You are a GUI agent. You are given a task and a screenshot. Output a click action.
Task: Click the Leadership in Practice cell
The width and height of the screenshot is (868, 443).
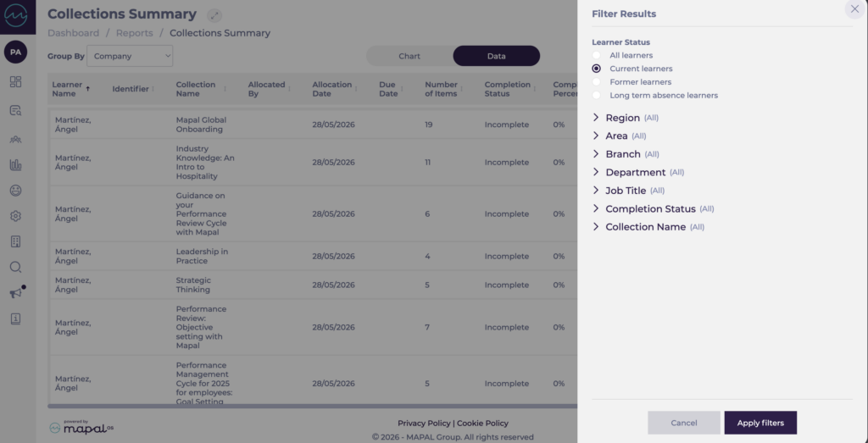pos(202,256)
